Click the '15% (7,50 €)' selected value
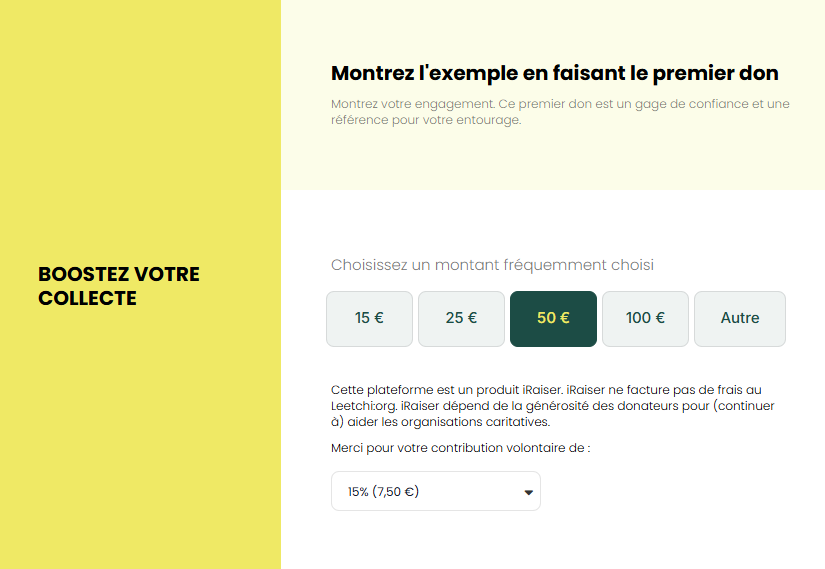 point(383,491)
